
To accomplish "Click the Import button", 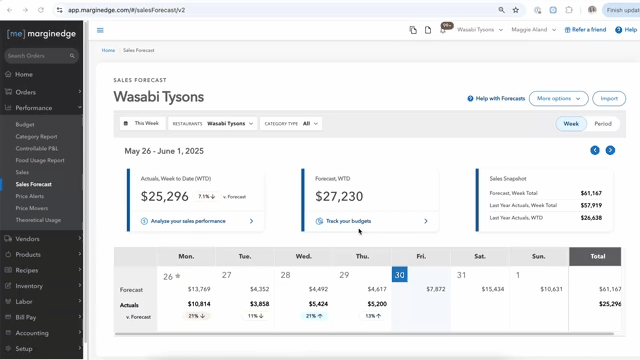I will click(609, 98).
